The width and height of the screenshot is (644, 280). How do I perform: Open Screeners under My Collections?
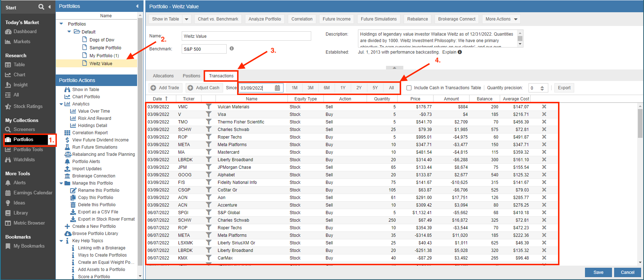24,130
